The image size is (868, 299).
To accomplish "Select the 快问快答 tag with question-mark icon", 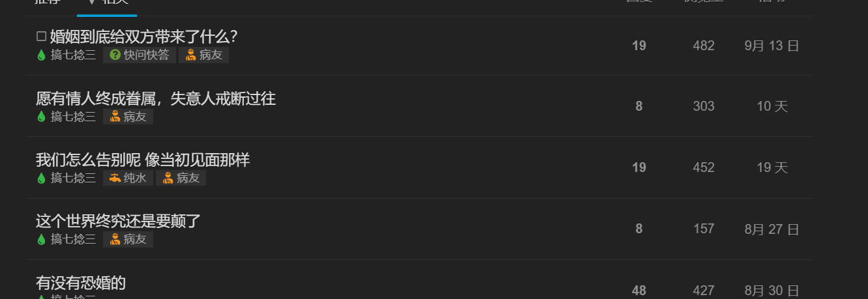I will [x=140, y=55].
